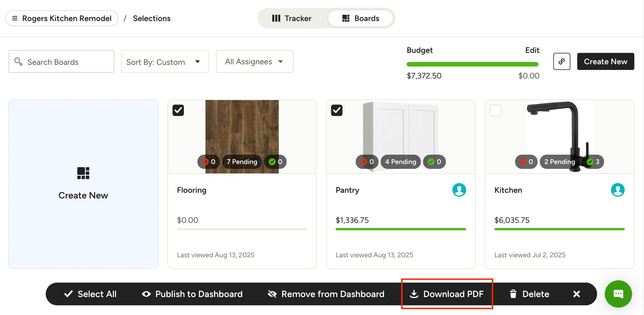
Task: Dismiss the bulk action bar with X
Action: (x=576, y=294)
